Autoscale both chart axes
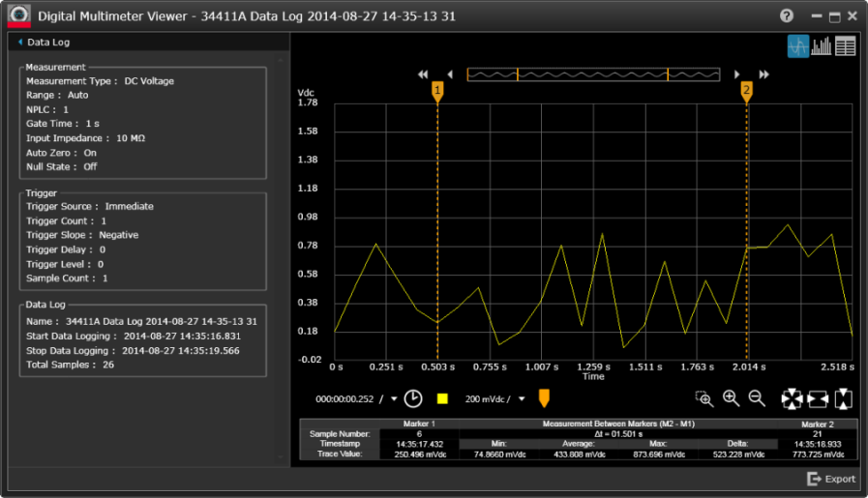This screenshot has height=498, width=868. pyautogui.click(x=793, y=398)
